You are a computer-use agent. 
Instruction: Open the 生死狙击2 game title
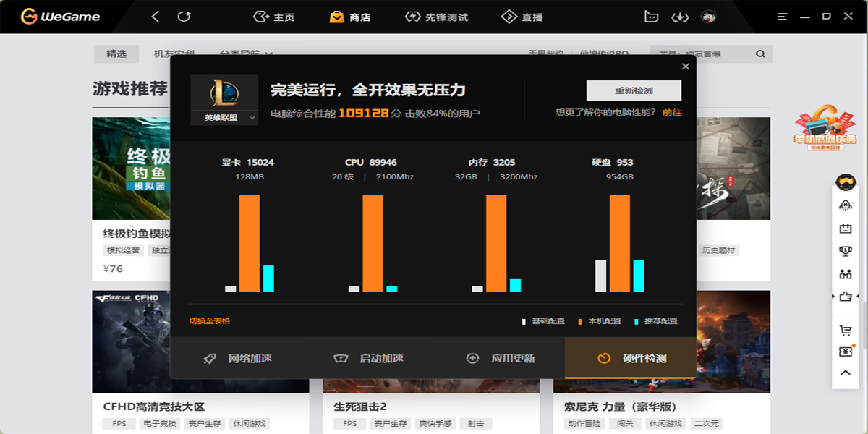[360, 407]
